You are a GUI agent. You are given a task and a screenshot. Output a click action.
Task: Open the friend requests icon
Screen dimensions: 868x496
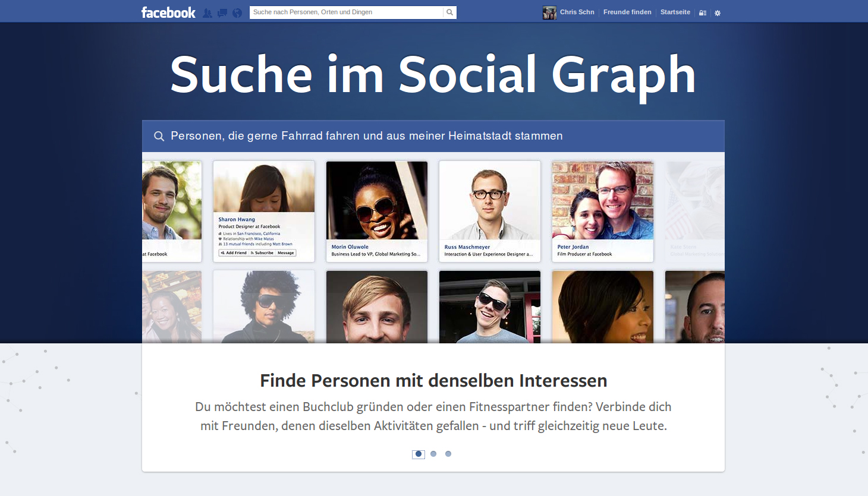point(207,12)
